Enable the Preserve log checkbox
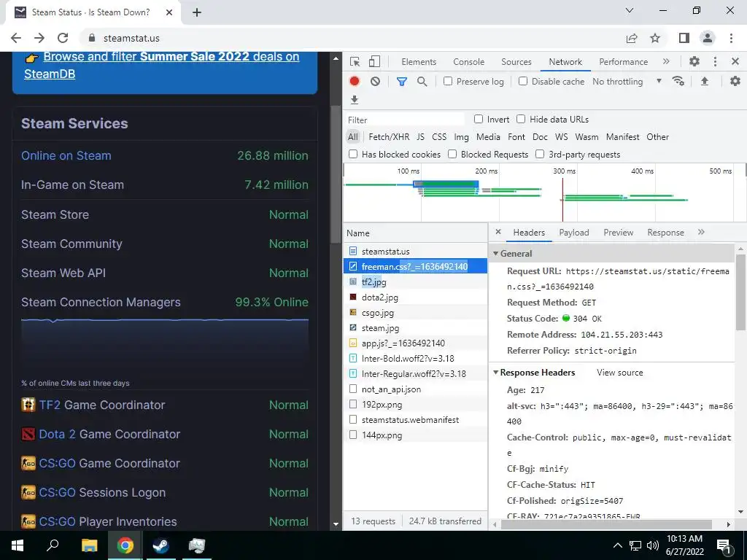Viewport: 747px width, 560px height. (x=448, y=82)
